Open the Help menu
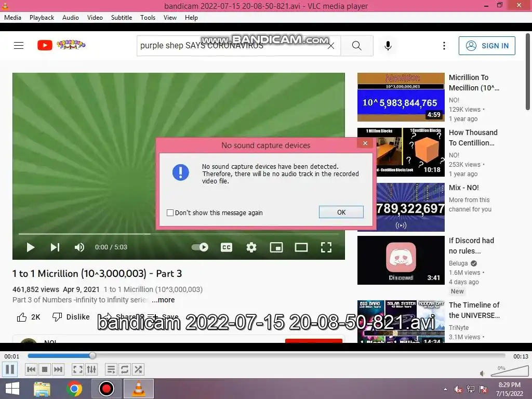 point(191,18)
